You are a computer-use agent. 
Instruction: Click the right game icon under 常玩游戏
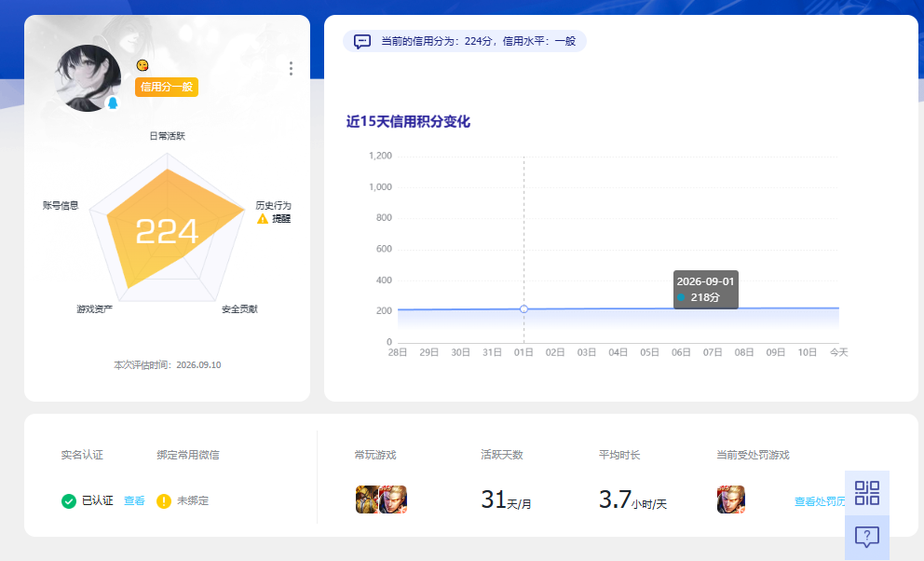393,499
